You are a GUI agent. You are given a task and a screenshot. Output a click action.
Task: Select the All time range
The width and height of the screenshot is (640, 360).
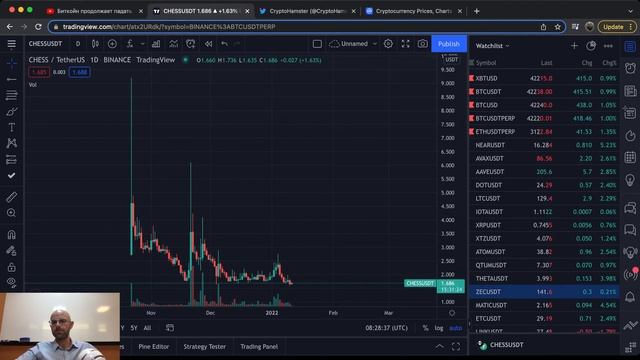pos(147,328)
